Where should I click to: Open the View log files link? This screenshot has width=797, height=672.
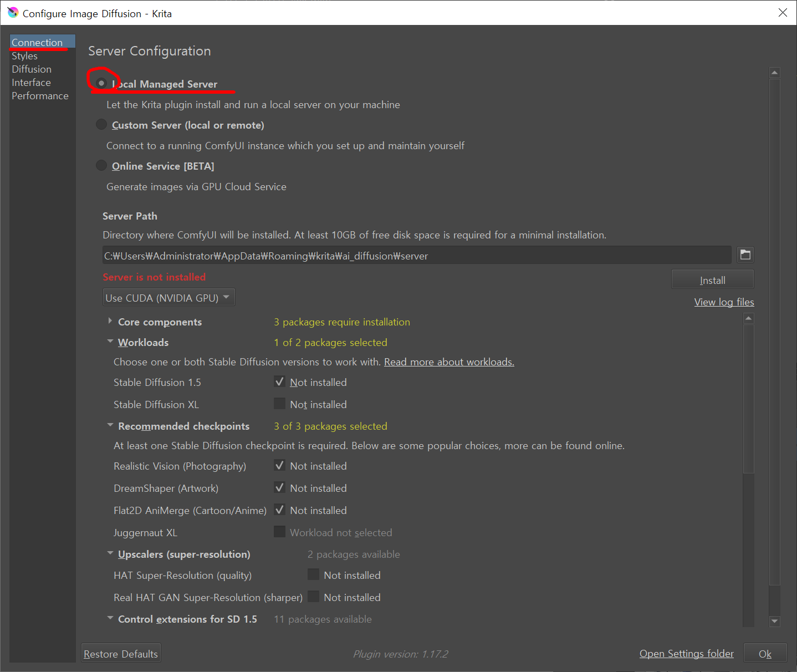pyautogui.click(x=724, y=302)
